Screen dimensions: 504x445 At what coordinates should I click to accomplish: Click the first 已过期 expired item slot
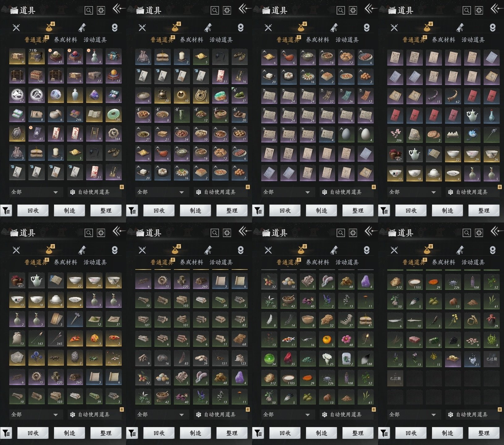tap(491, 359)
